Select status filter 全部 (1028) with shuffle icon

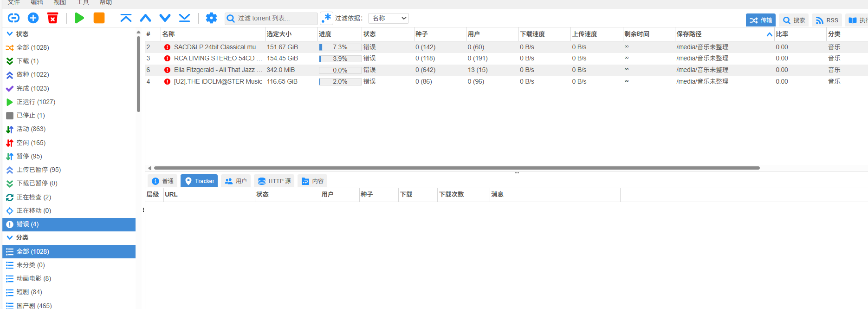[x=69, y=47]
